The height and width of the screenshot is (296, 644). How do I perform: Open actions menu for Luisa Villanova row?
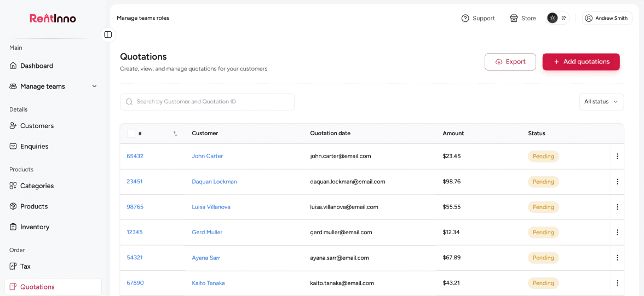[617, 207]
